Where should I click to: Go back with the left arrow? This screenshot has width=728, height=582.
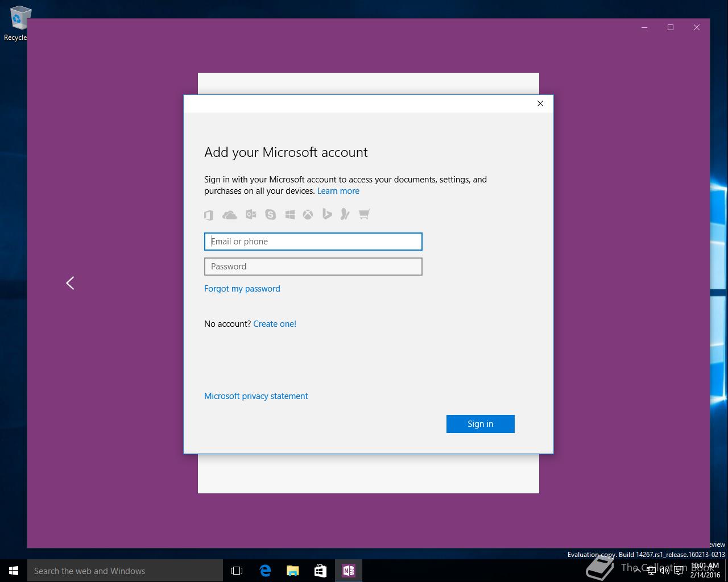coord(70,283)
